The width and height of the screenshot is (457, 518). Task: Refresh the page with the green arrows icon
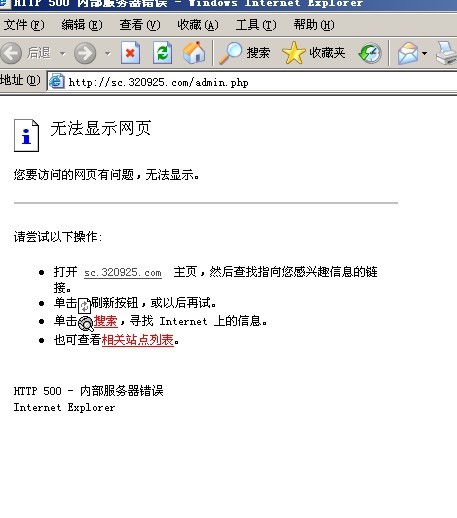(x=162, y=53)
